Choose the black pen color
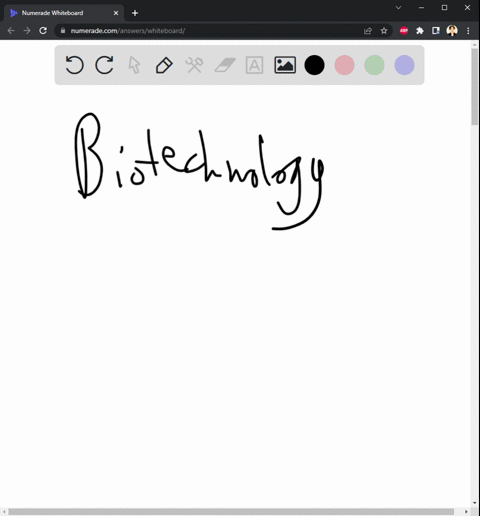 314,65
